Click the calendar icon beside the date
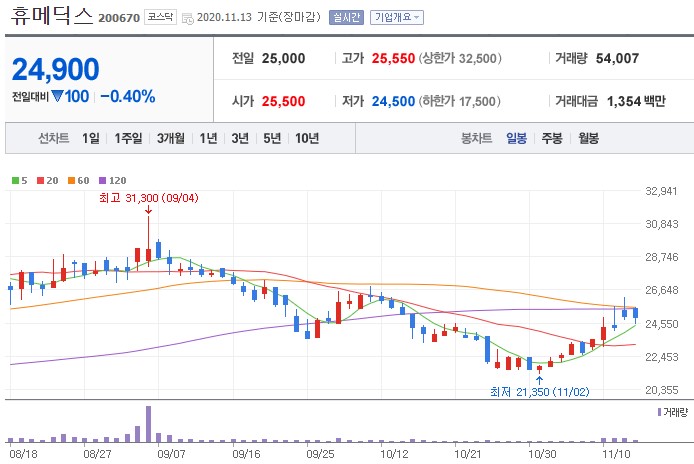This screenshot has width=694, height=464. pyautogui.click(x=188, y=19)
